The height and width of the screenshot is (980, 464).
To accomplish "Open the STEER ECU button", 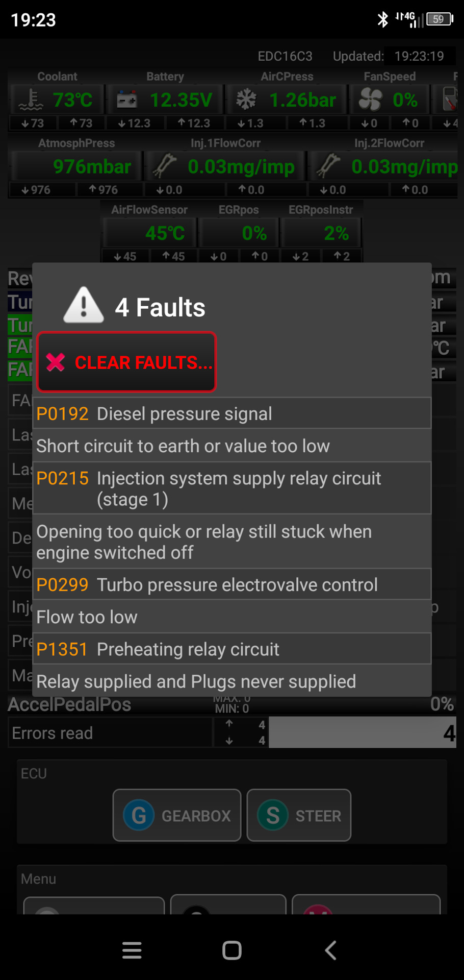I will click(299, 815).
